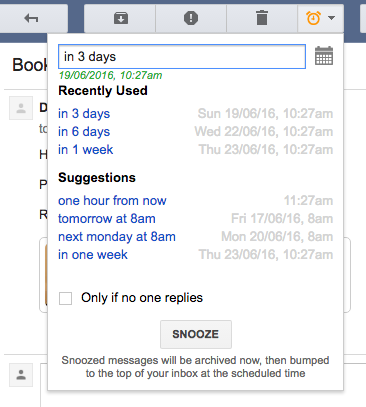Choose suggestion 'tomorrow at 8am'
This screenshot has height=407, width=366.
(x=107, y=219)
